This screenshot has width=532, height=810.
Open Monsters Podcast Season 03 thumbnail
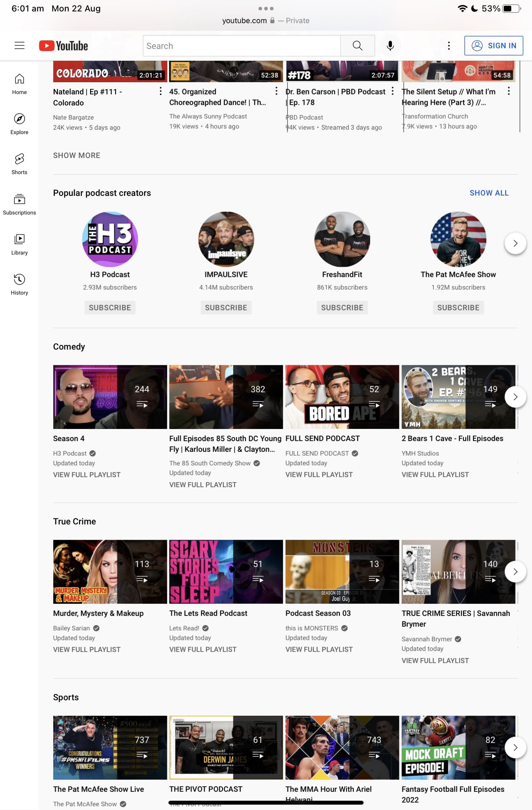342,572
